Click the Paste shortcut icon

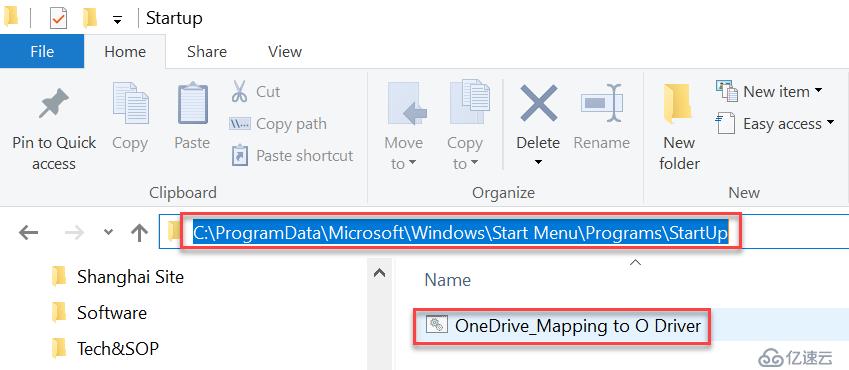pos(239,155)
